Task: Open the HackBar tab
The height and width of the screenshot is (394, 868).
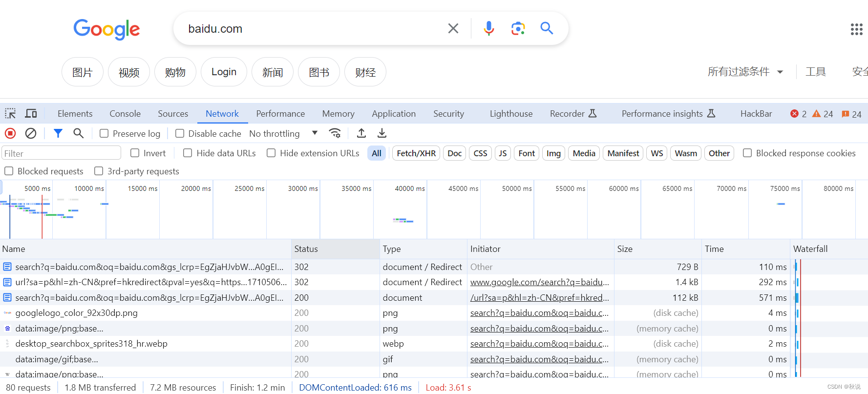Action: click(x=756, y=114)
